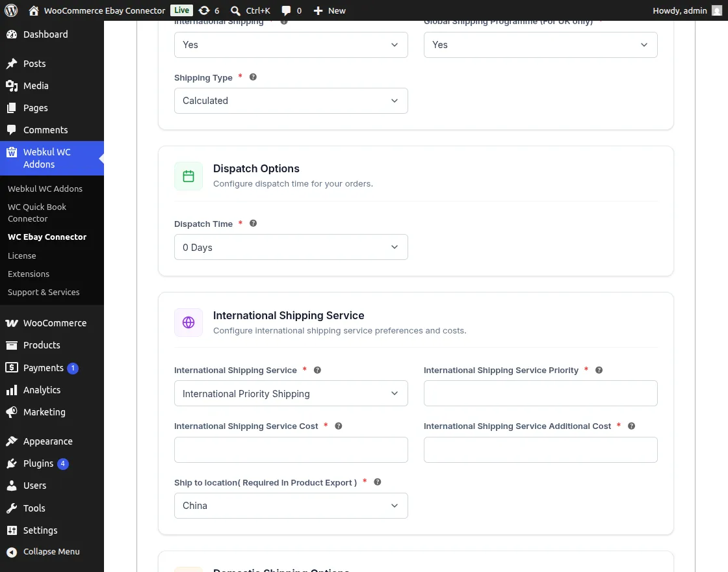
Task: Open the Plugins badge showing 4
Action: pos(62,463)
